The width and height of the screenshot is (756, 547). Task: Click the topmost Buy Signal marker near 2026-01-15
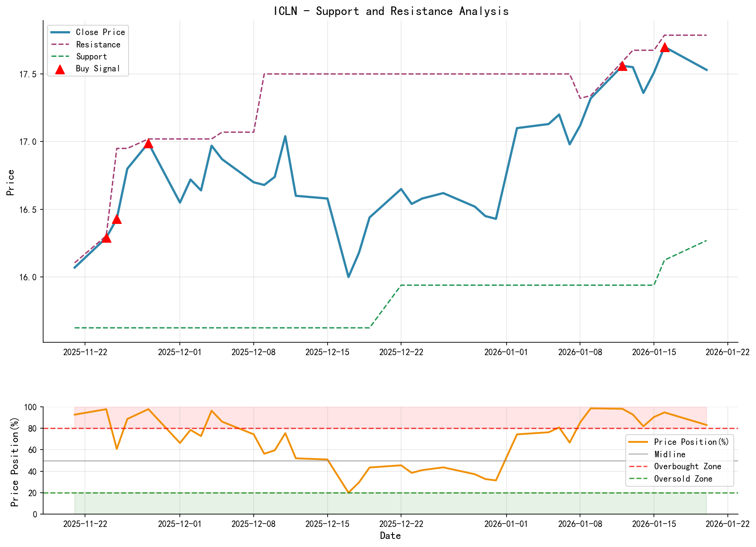[x=665, y=47]
